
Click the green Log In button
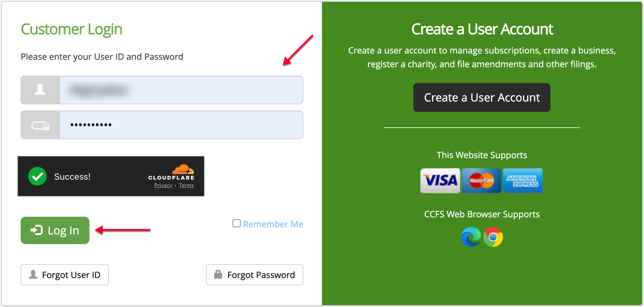tap(55, 230)
